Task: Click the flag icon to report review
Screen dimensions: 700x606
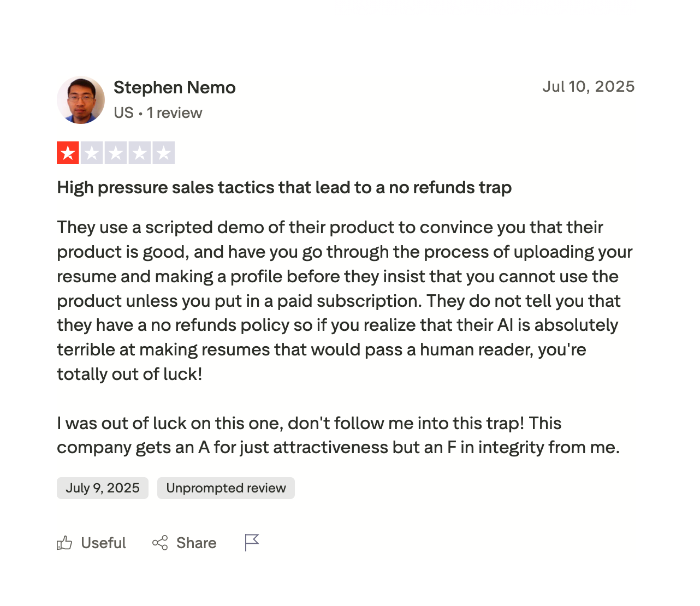Action: [252, 542]
